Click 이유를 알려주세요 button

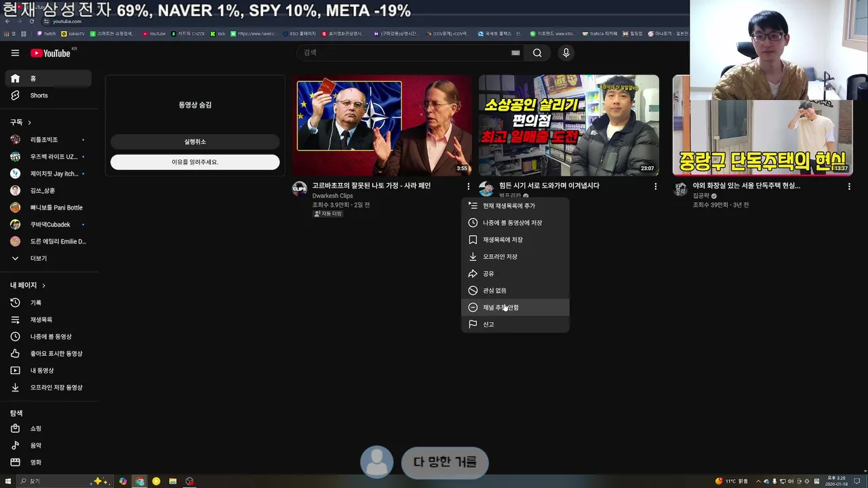coord(195,162)
